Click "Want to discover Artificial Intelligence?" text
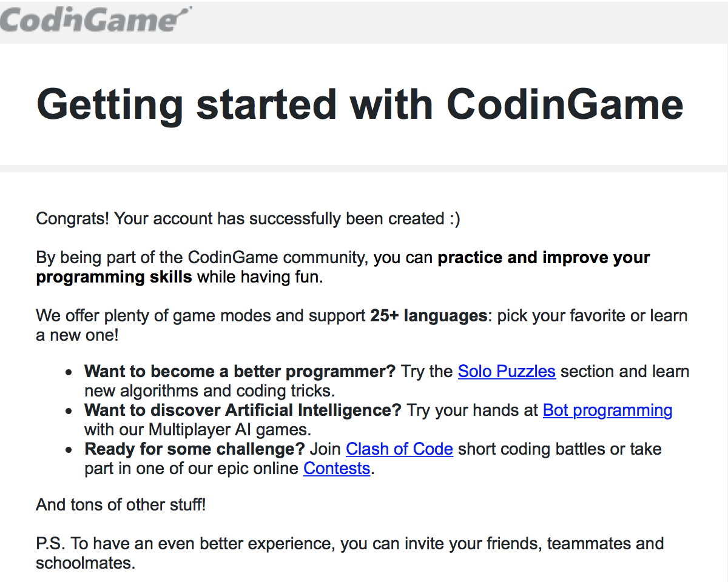Viewport: 728px width, 582px height. coord(243,410)
